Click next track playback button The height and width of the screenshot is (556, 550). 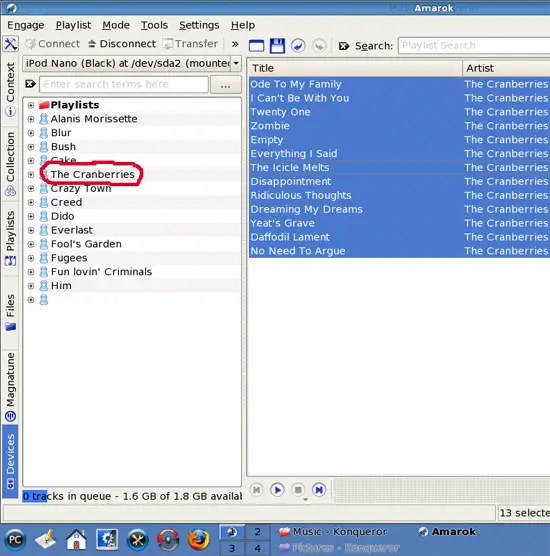(319, 490)
